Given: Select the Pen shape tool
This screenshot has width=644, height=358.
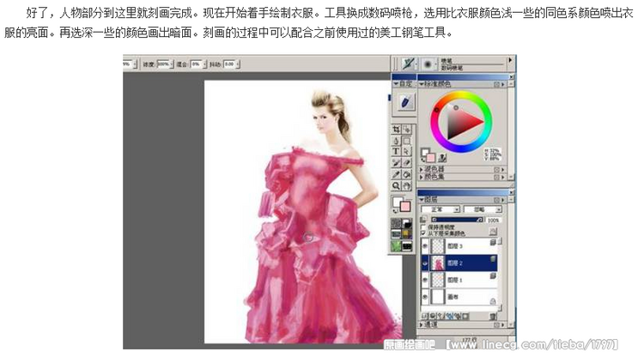Looking at the screenshot, I should click(x=396, y=141).
